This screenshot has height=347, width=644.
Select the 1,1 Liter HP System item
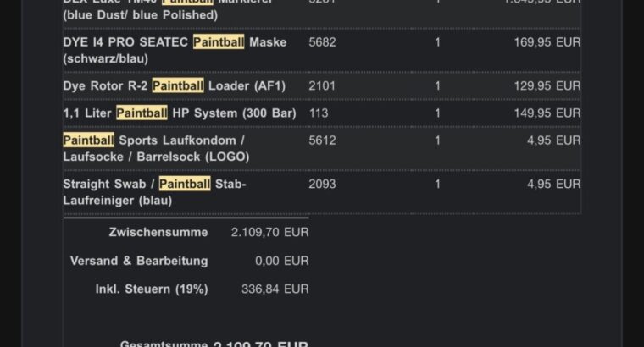click(88, 113)
